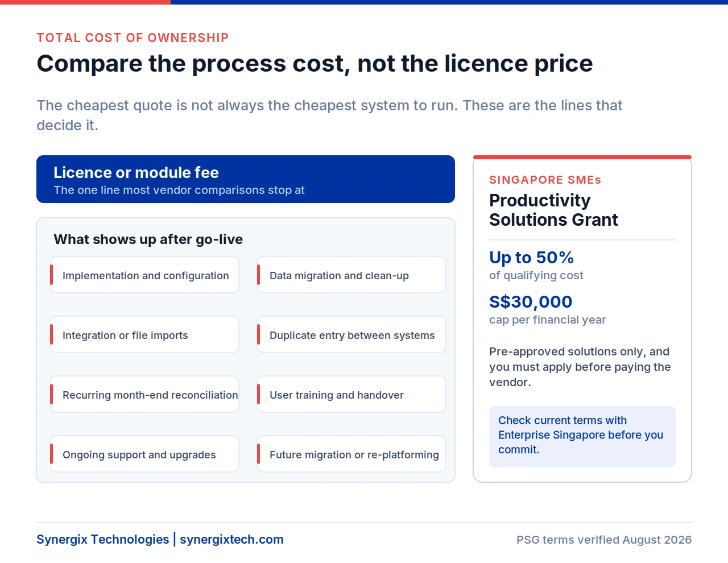
Task: Click the 'S$30,000' cap figure
Action: click(531, 301)
